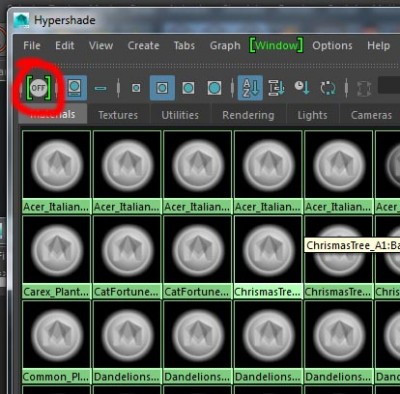
Task: Switch to the Cameras tab
Action: [x=371, y=115]
